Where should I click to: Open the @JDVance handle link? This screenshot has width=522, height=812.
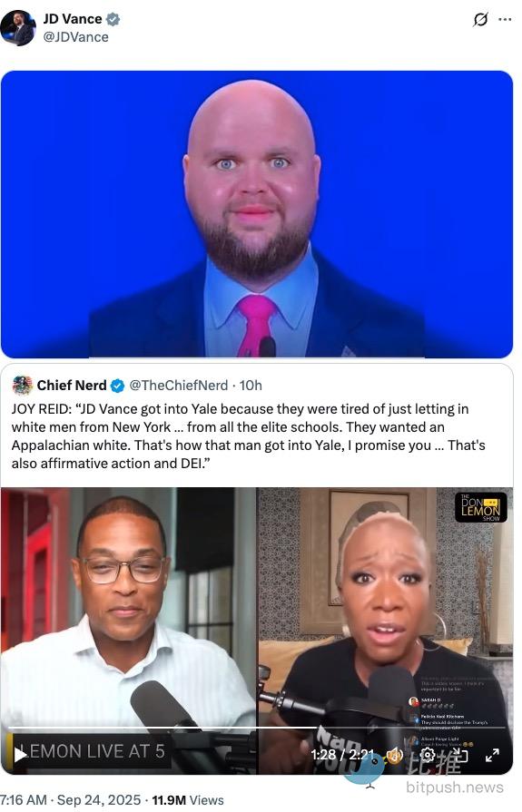point(75,37)
